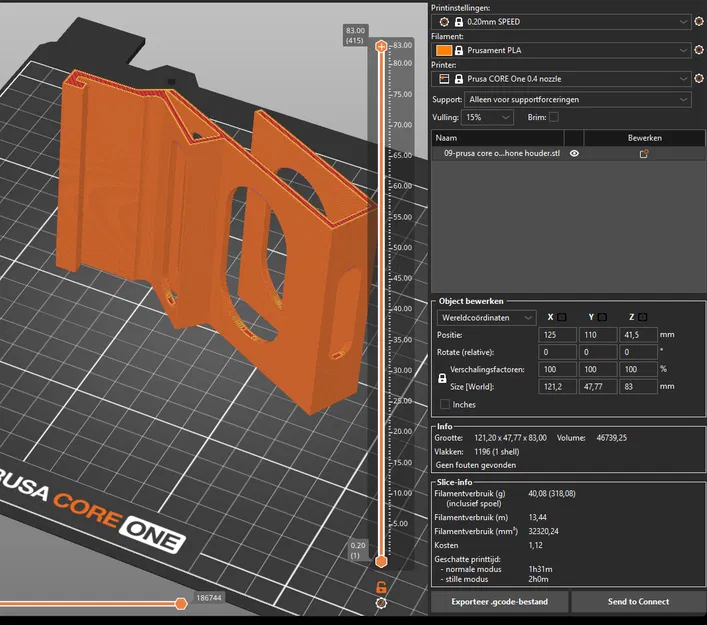The height and width of the screenshot is (625, 707).
Task: Toggle visibility eye of the 09-prusa core houder.stl object
Action: [x=574, y=153]
